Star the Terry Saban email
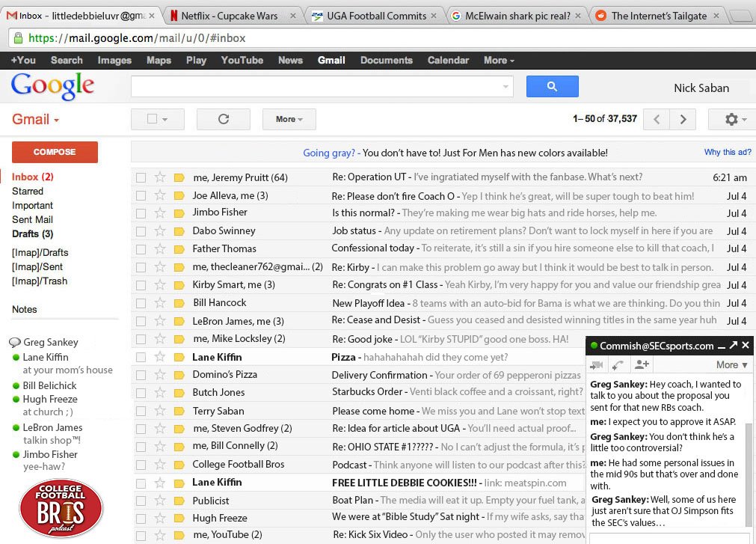 tap(160, 411)
